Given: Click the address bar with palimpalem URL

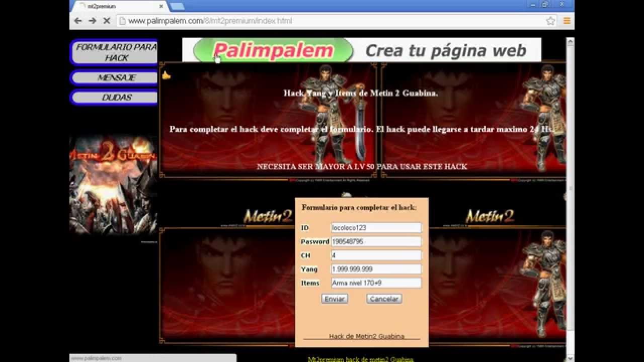Looking at the screenshot, I should coord(332,21).
